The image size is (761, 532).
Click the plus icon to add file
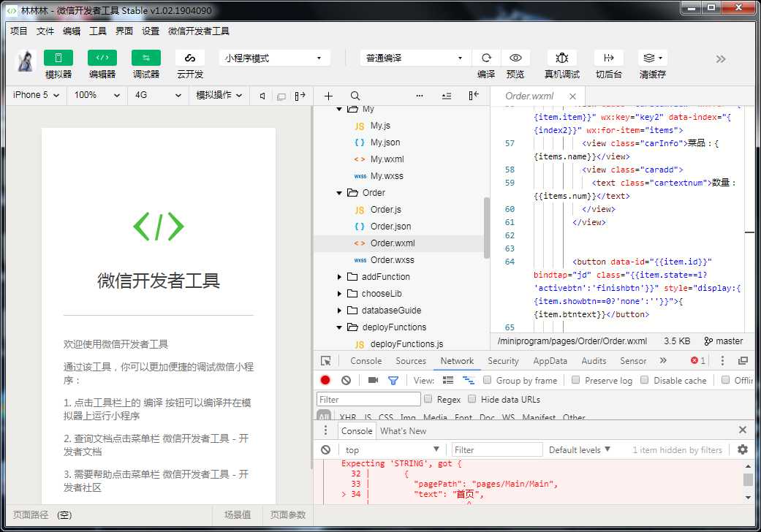click(x=328, y=96)
